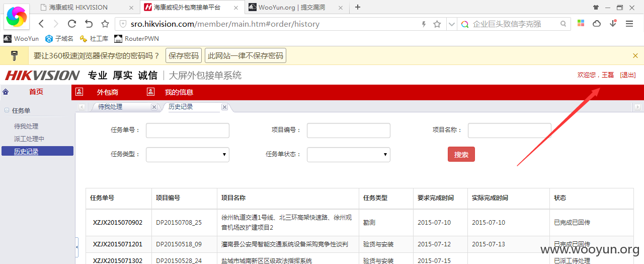
Task: Open 子域名 bookmark
Action: point(59,39)
